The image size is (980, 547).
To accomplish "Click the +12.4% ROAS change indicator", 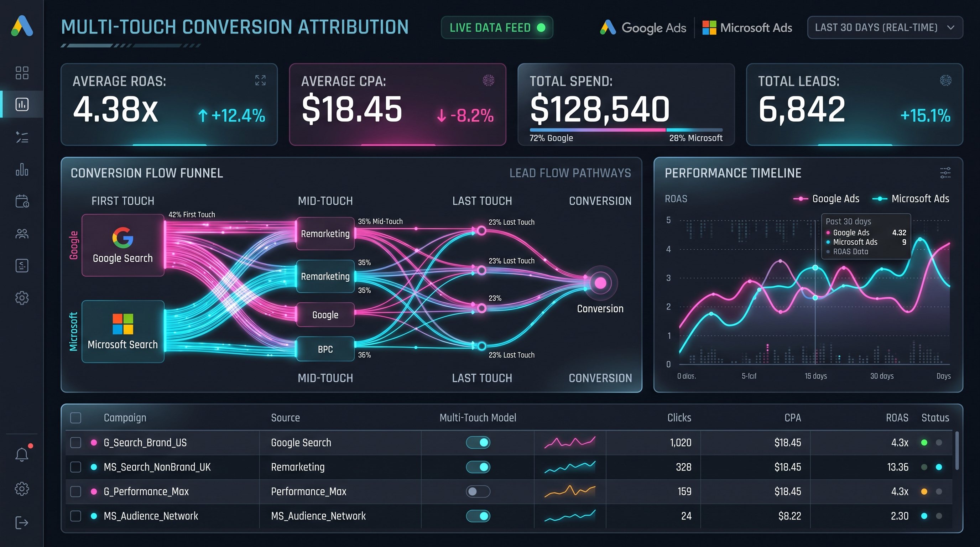I will (231, 115).
